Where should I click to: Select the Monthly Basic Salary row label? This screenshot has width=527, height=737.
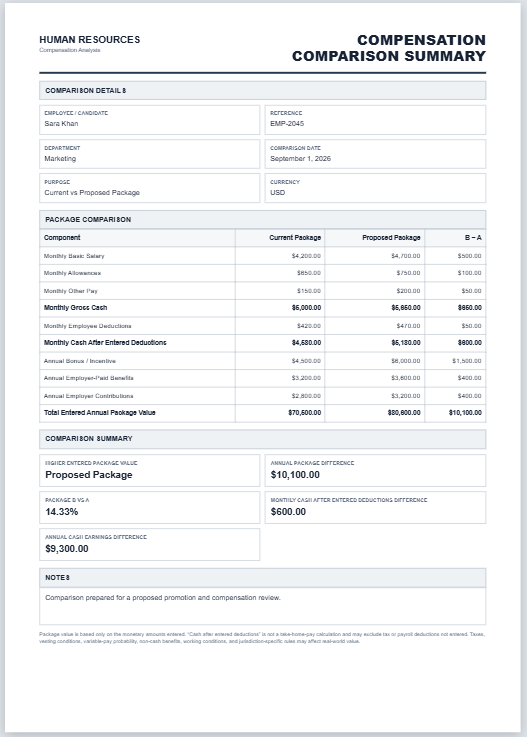74,256
